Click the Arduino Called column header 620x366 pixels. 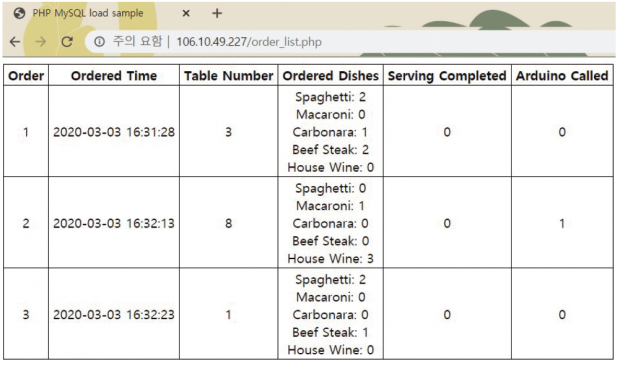click(x=562, y=76)
